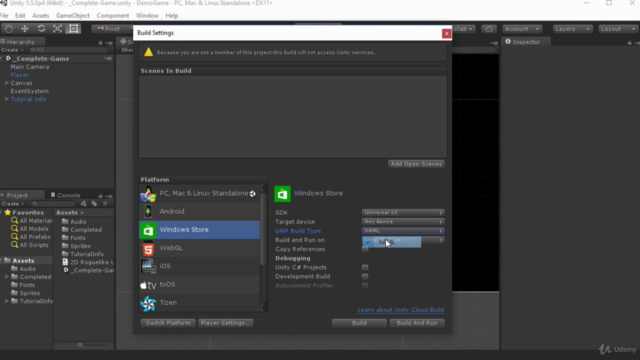The height and width of the screenshot is (360, 640).
Task: Open the SDK dropdown
Action: (x=403, y=212)
